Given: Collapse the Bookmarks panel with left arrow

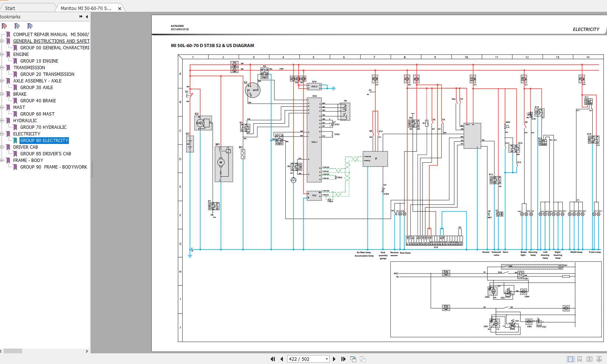Looking at the screenshot, I should point(87,17).
